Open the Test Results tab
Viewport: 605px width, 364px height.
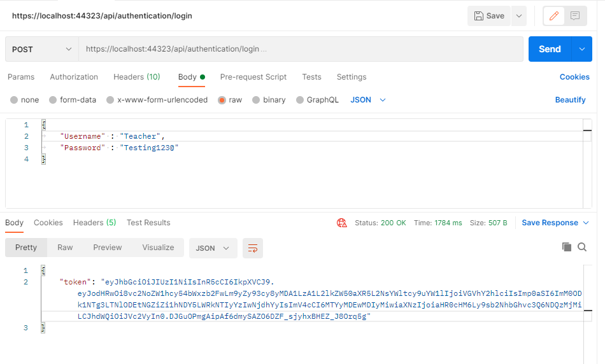(x=148, y=223)
